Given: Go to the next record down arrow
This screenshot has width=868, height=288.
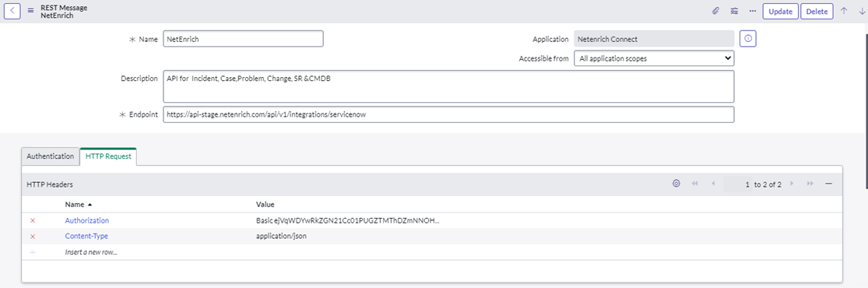Looking at the screenshot, I should [x=861, y=11].
